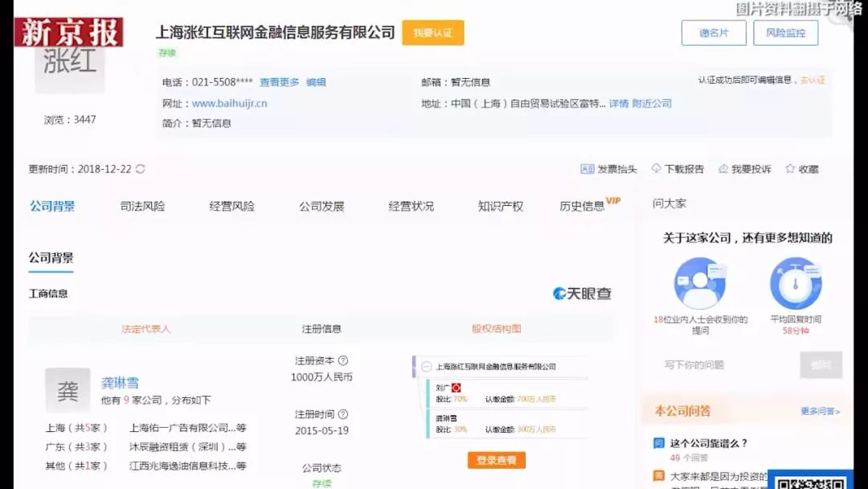Click the refresh icon beside 更新时间
The image size is (868, 489).
coord(141,169)
